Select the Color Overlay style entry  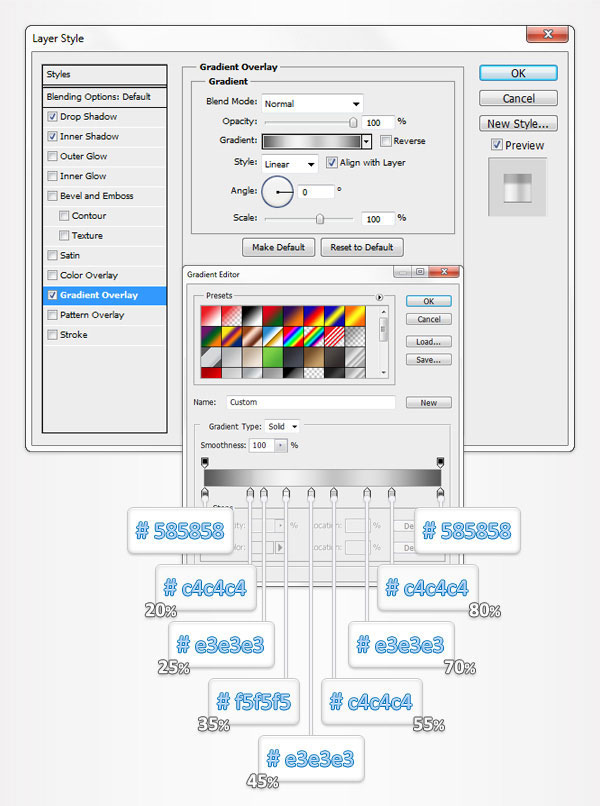point(104,275)
